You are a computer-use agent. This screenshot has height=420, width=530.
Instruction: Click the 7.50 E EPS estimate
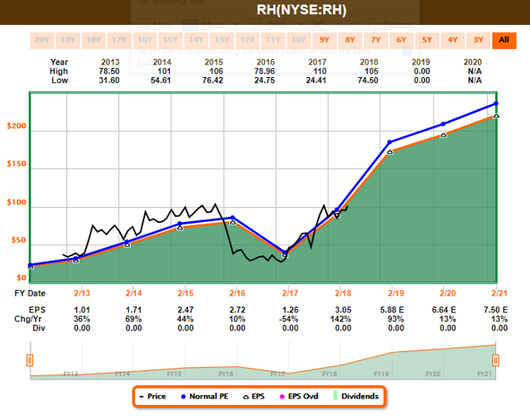tap(495, 310)
